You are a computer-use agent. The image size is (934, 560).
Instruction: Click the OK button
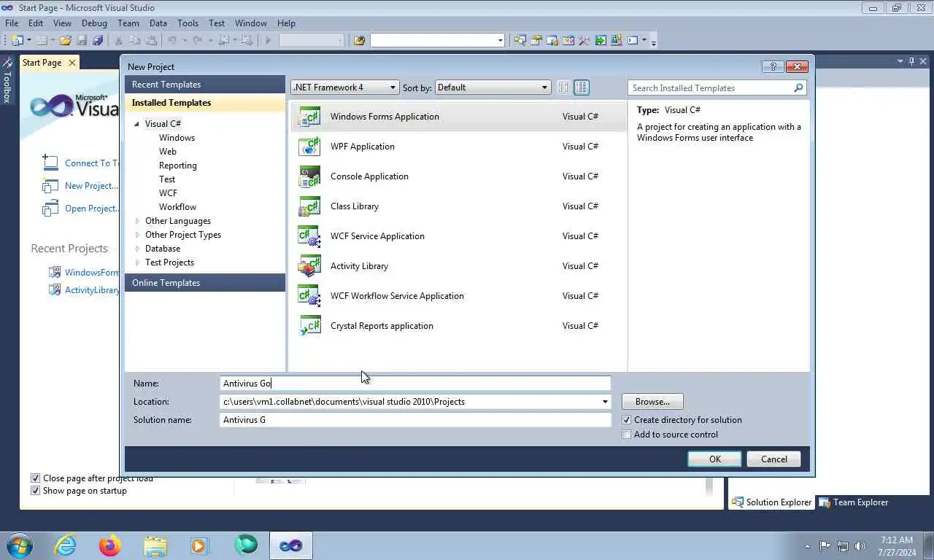tap(715, 459)
